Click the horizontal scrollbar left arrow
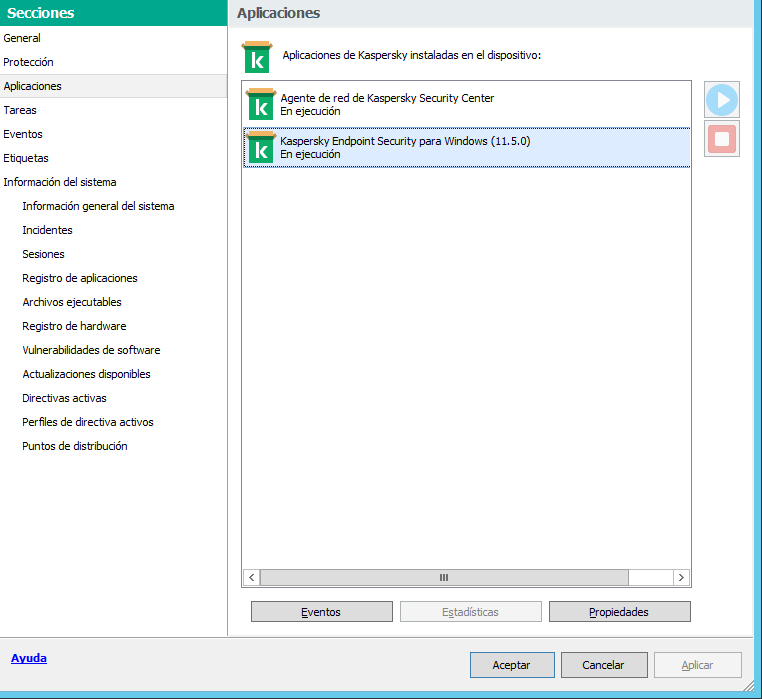This screenshot has height=699, width=762. click(x=252, y=577)
